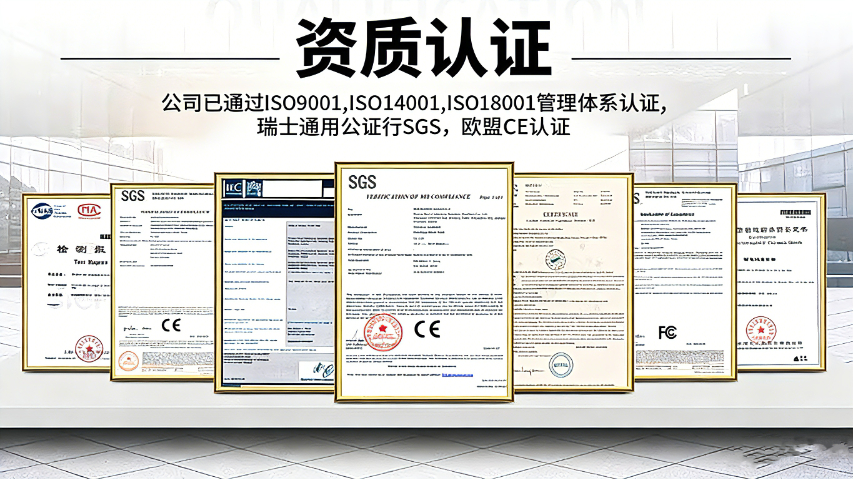
Task: Click the CE mark on the center certificate
Action: coord(427,329)
